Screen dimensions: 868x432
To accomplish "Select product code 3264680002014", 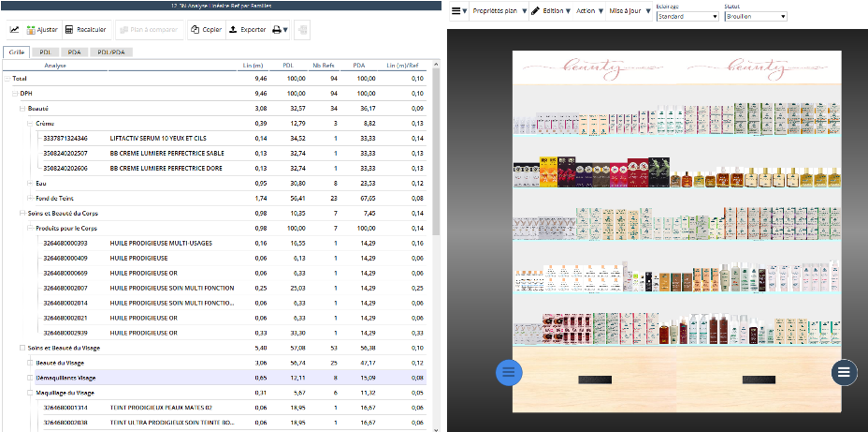I will (65, 303).
